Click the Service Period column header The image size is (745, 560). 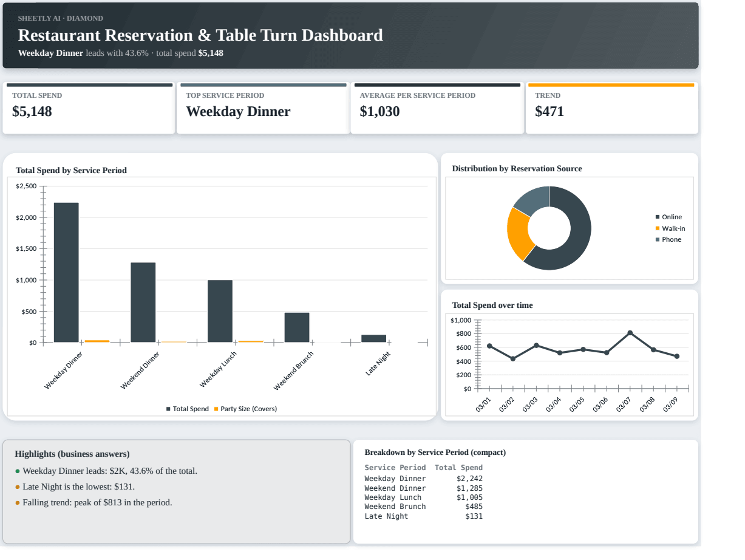click(395, 468)
